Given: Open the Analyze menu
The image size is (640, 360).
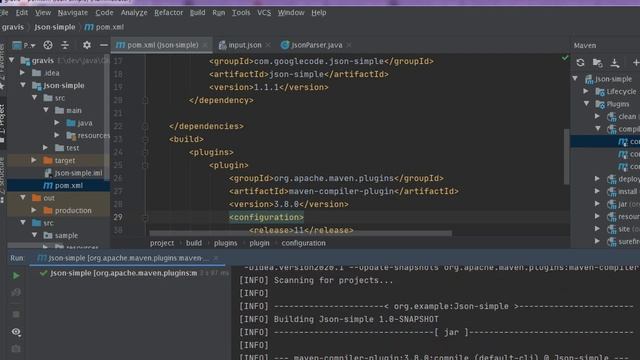Looking at the screenshot, I should tap(134, 13).
